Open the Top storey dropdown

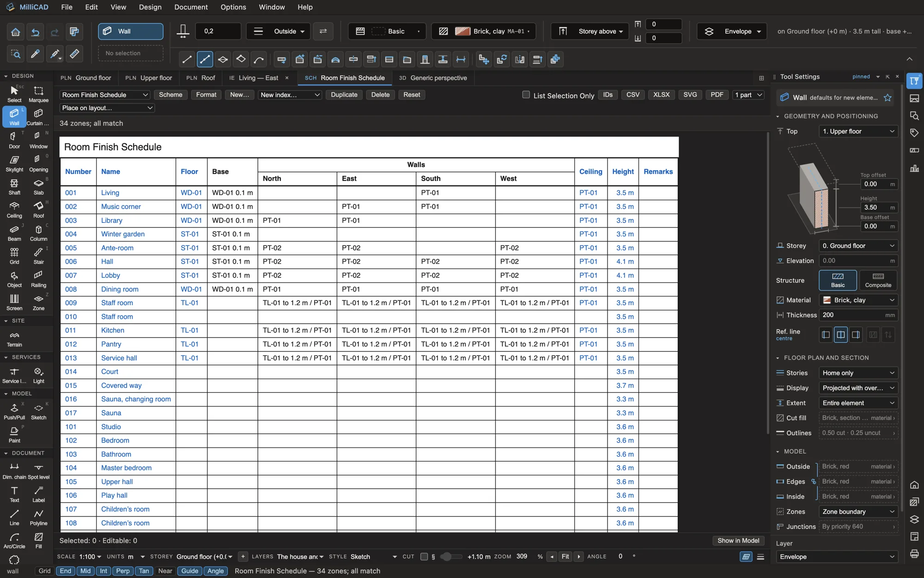click(x=858, y=131)
